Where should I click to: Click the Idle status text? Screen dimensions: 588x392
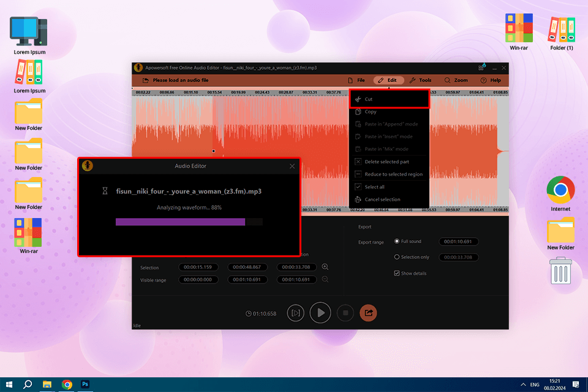(x=137, y=326)
